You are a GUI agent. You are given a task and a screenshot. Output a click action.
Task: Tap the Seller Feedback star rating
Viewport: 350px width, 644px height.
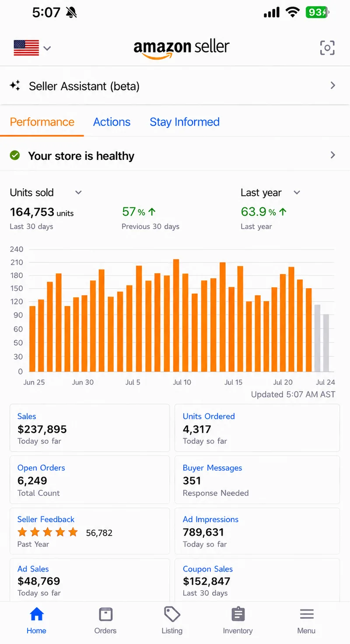pyautogui.click(x=48, y=532)
